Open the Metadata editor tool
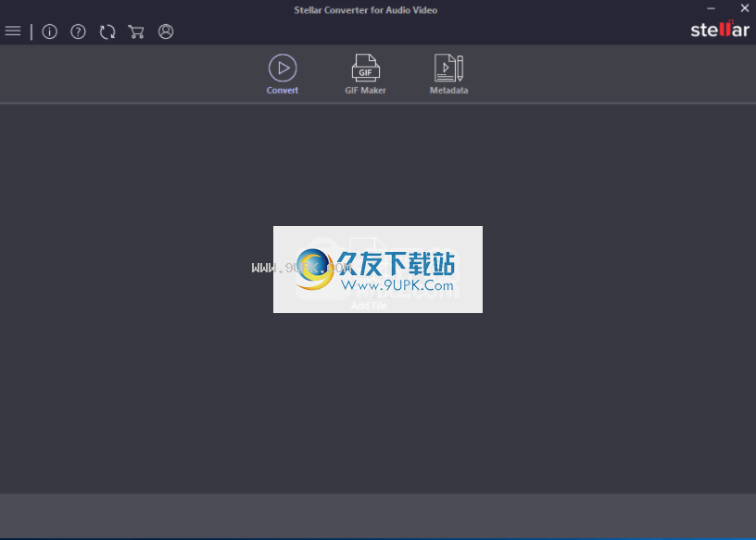 pos(448,74)
